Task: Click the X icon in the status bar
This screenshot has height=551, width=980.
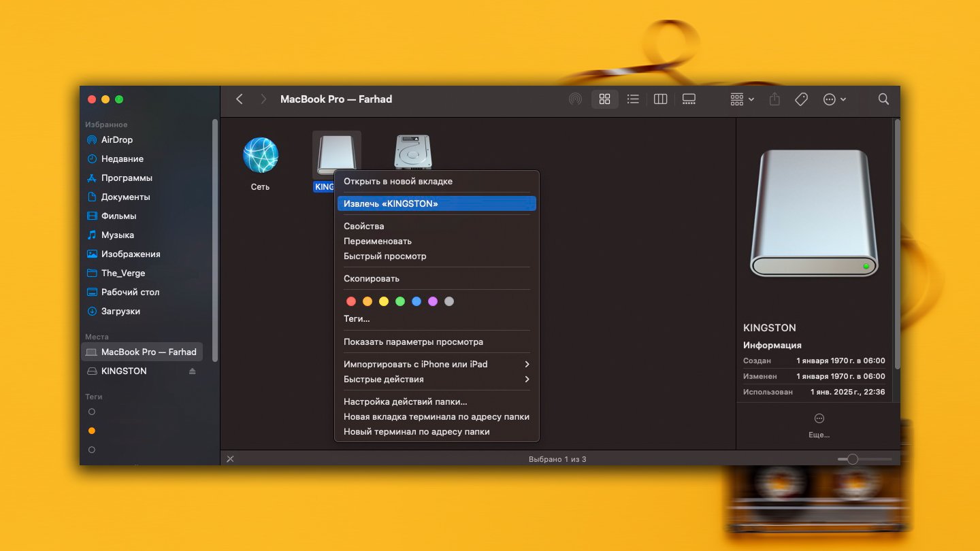Action: coord(230,459)
